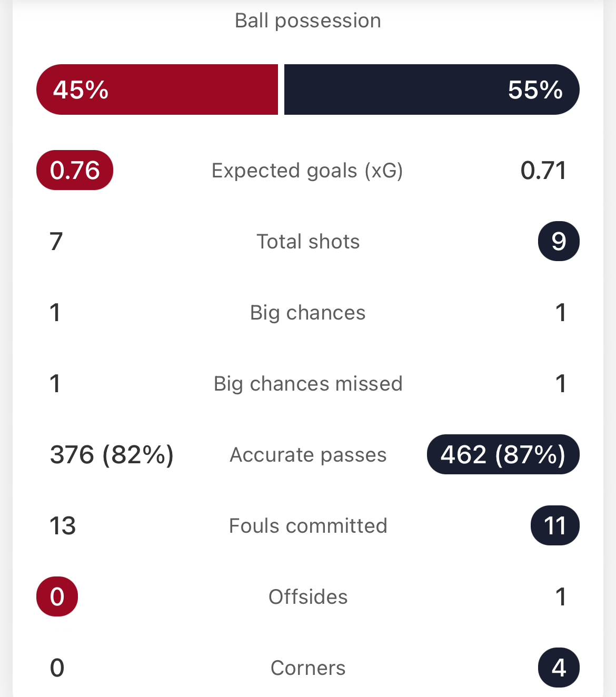Viewport: 616px width, 697px height.
Task: Click the dark 55% possession bar
Action: (x=432, y=89)
